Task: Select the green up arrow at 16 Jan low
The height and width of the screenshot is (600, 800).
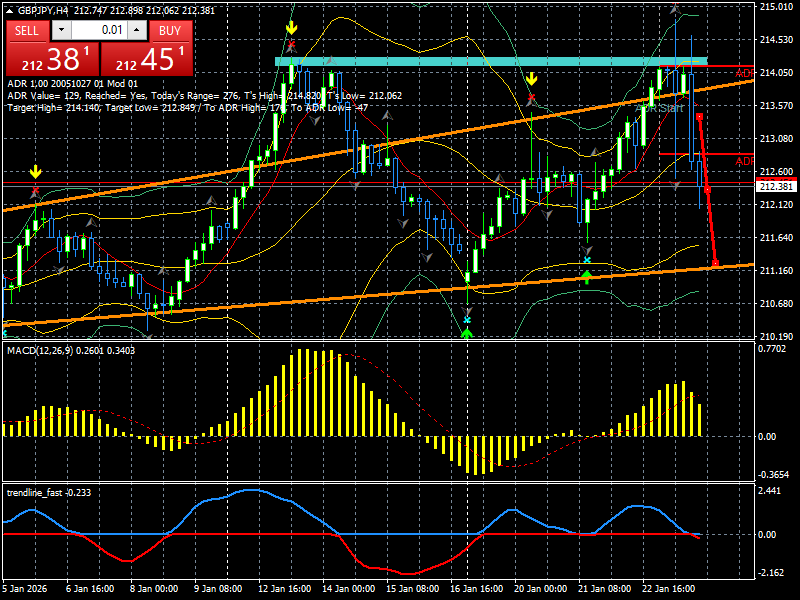Action: (x=467, y=334)
